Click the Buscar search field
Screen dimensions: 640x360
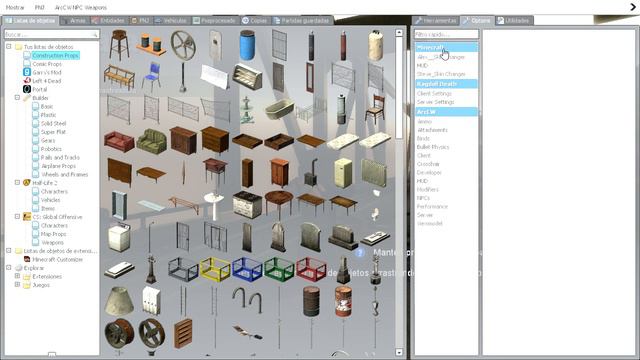pos(51,34)
